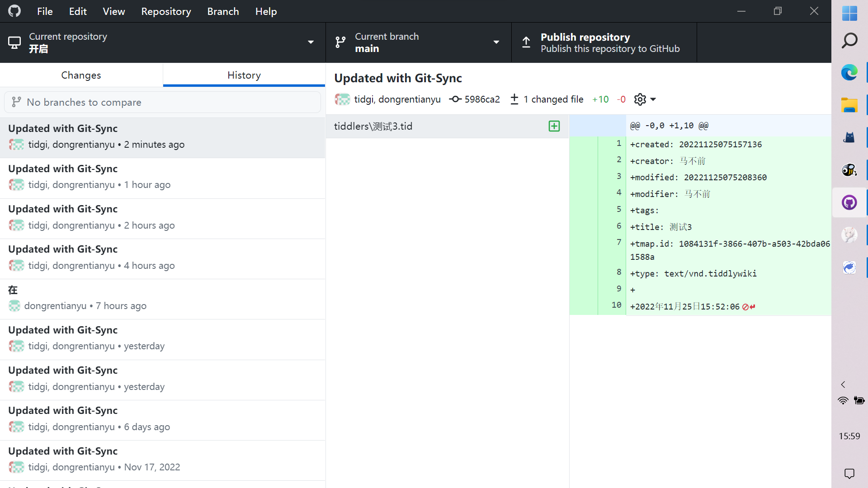Click the green added-file icon for 测试3.tid
Screen dimensions: 868x488
(x=554, y=126)
